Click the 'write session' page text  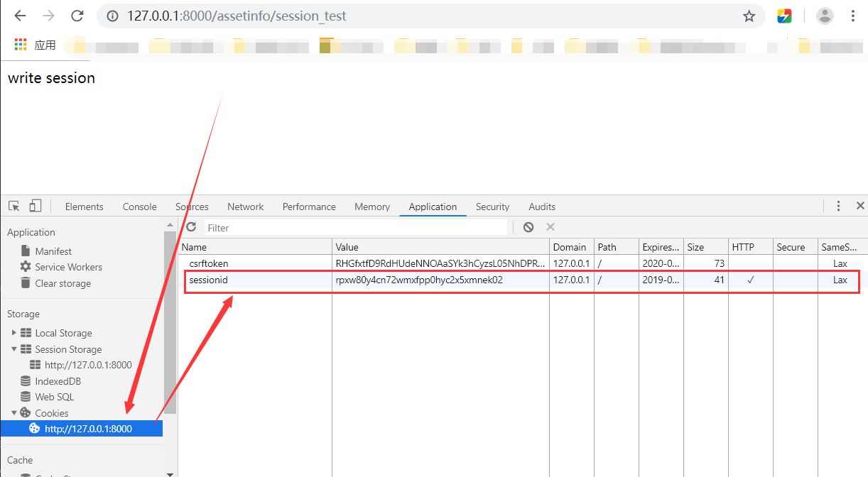[x=51, y=78]
